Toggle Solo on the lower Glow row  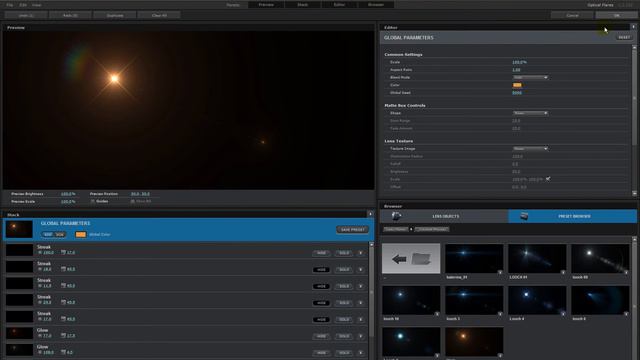[x=344, y=353]
